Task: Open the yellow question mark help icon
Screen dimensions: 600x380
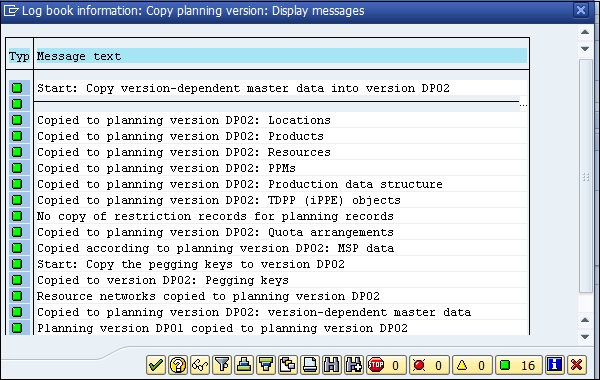Action: pyautogui.click(x=178, y=365)
